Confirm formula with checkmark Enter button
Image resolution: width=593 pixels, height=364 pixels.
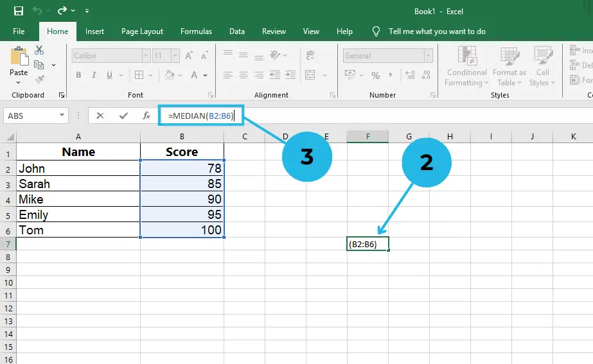(123, 116)
